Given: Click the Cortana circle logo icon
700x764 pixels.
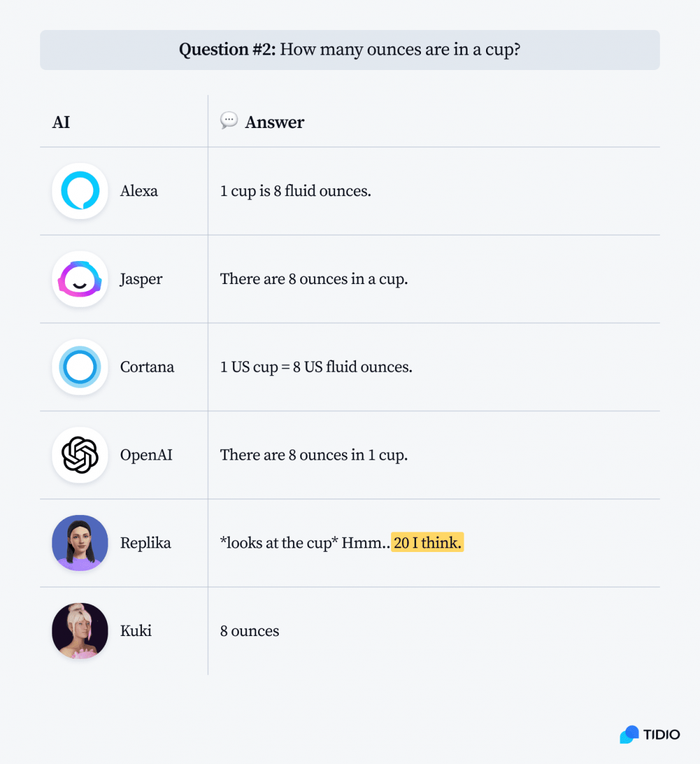Looking at the screenshot, I should click(80, 367).
